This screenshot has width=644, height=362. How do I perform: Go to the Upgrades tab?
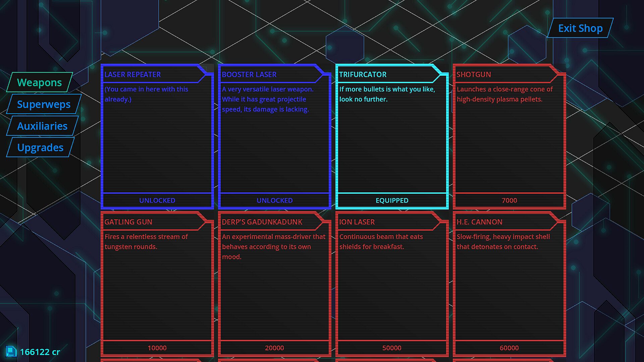(x=40, y=147)
